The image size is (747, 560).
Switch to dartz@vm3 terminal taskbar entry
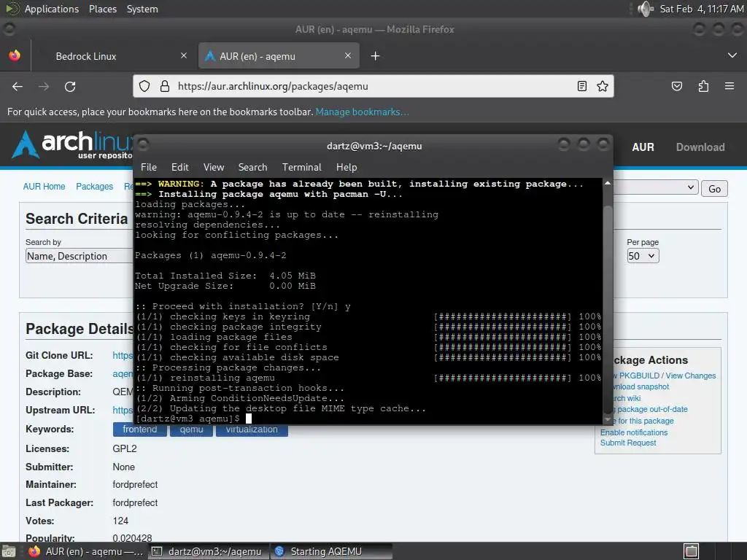(208, 551)
